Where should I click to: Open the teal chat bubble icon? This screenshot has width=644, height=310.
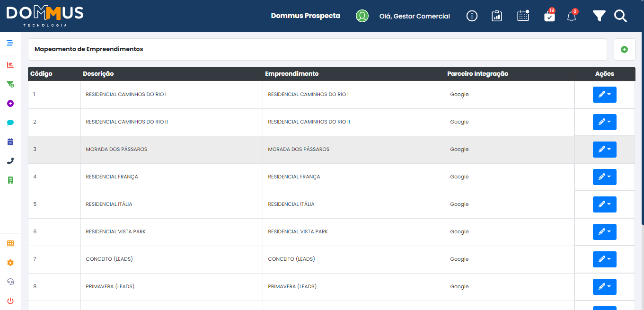pos(10,123)
